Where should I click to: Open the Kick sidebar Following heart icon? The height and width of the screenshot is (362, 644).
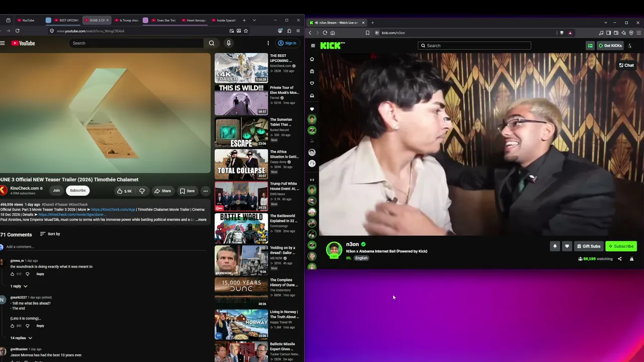pyautogui.click(x=312, y=83)
